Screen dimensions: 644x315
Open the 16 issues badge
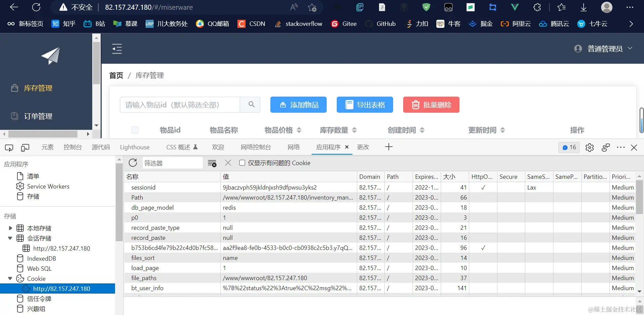(569, 147)
